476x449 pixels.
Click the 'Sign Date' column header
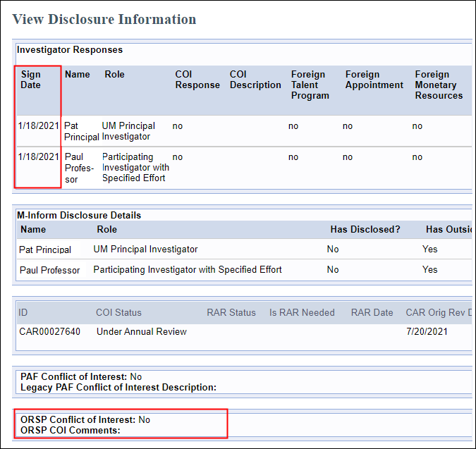click(30, 80)
